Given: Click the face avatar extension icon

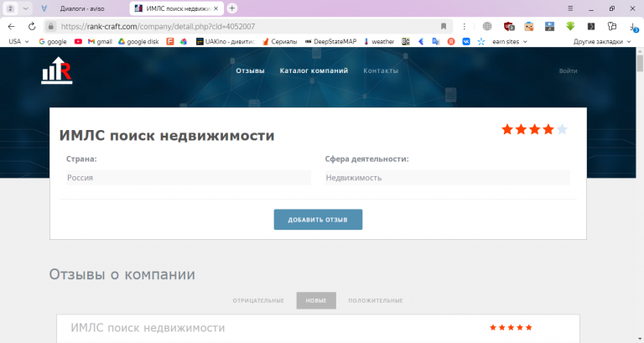Looking at the screenshot, I should [529, 26].
